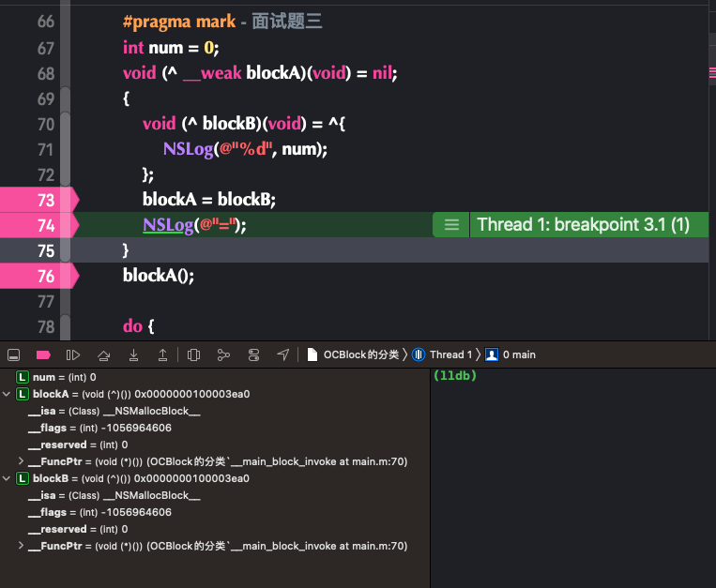
Task: Select blockB __reserved row
Action: (x=215, y=529)
